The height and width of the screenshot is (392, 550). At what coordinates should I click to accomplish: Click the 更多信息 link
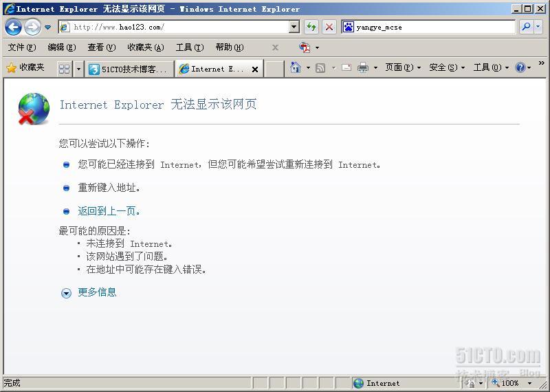coord(97,292)
